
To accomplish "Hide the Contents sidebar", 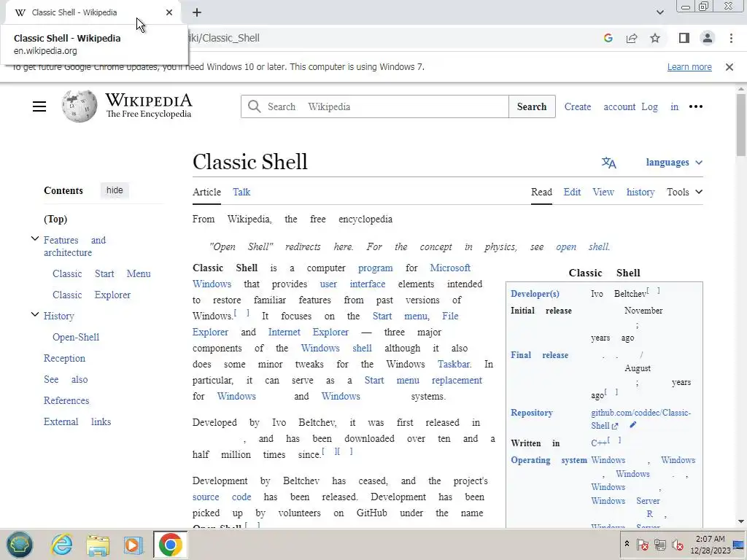I will click(x=115, y=190).
